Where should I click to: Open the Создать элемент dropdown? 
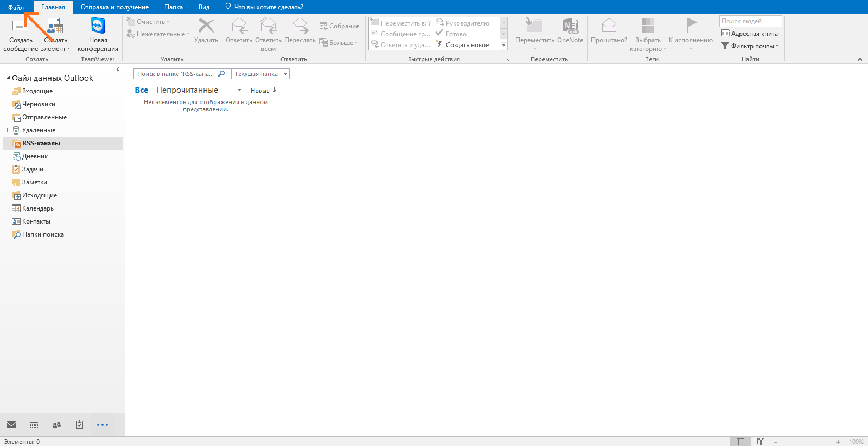[x=55, y=35]
